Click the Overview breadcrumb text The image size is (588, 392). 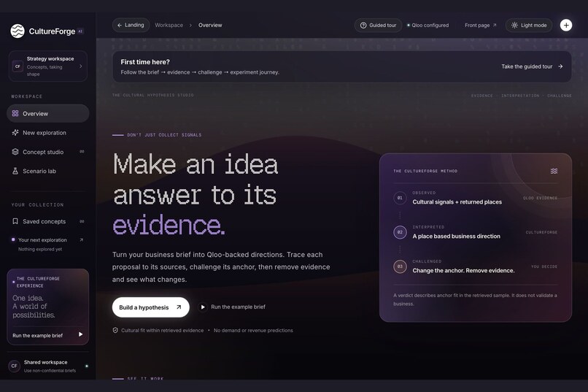[210, 25]
